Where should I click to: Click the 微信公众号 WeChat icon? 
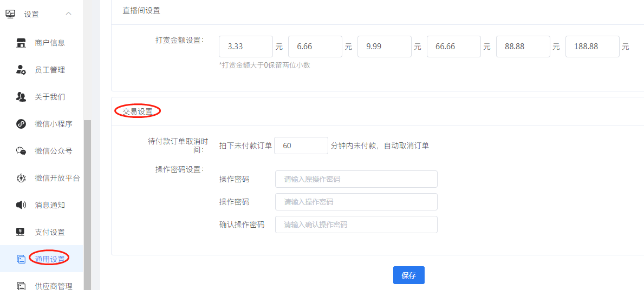[21, 151]
